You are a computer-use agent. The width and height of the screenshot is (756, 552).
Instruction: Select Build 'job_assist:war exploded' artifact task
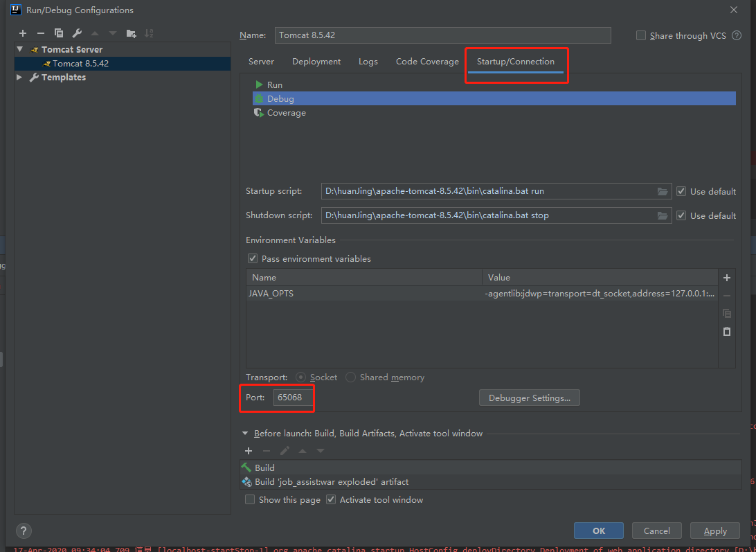491,481
